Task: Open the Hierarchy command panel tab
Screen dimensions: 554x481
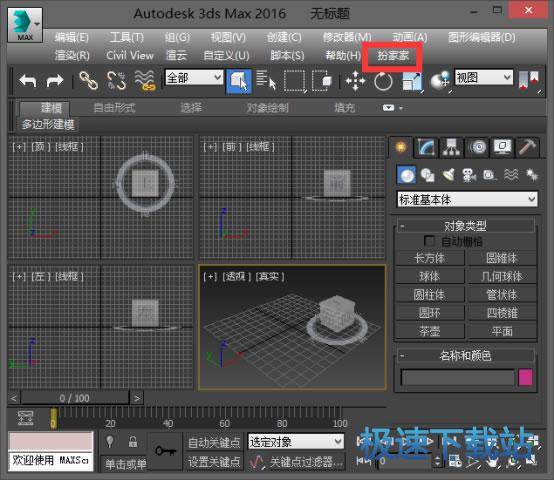Action: (x=452, y=147)
